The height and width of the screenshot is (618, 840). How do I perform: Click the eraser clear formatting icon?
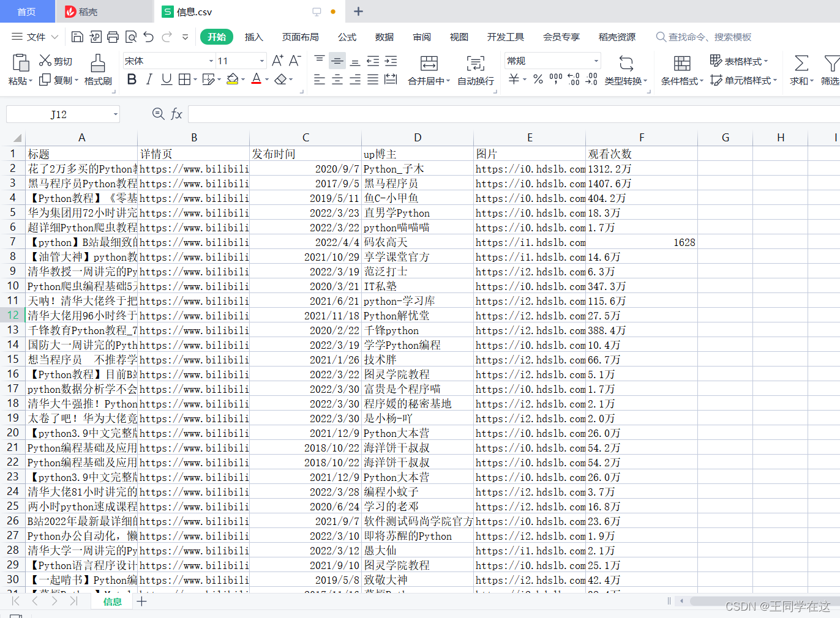(x=280, y=80)
